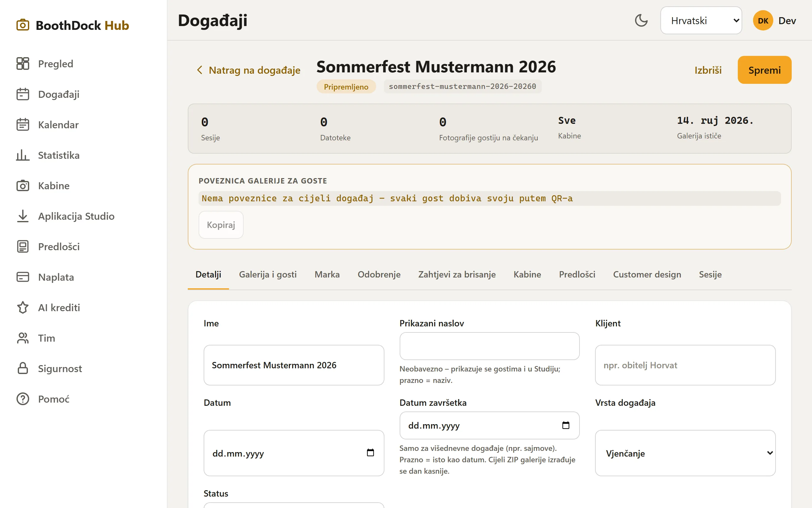Viewport: 812px width, 508px height.
Task: Open Pregled via its dashboard icon
Action: point(23,63)
